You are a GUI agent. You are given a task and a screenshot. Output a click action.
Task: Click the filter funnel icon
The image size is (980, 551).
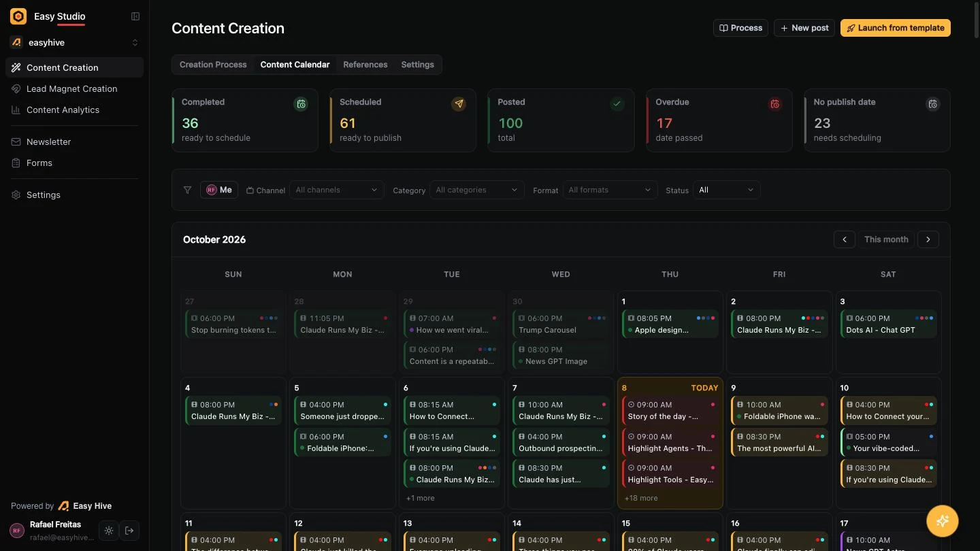click(x=188, y=190)
